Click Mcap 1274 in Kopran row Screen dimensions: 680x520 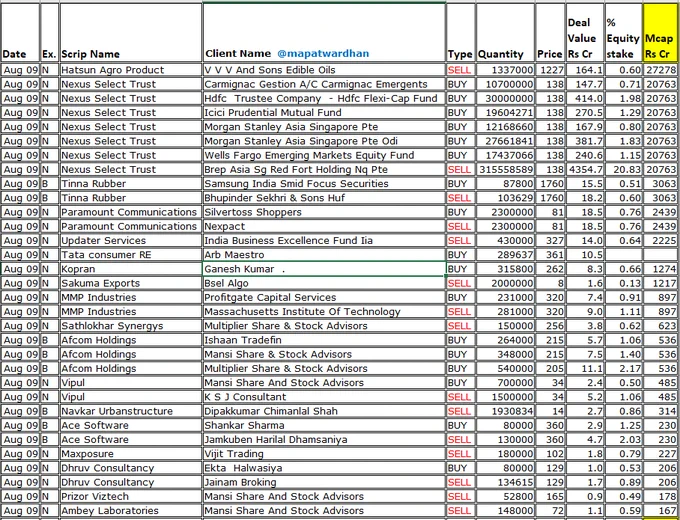(x=660, y=269)
